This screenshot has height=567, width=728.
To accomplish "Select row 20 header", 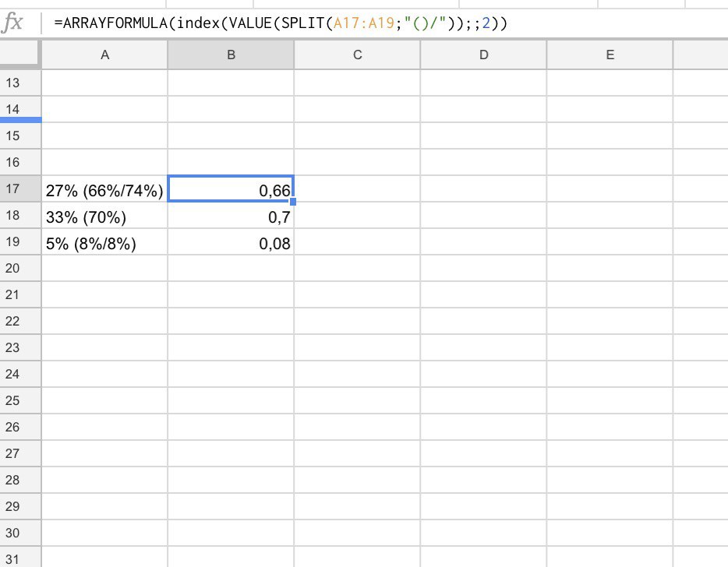I will point(20,268).
